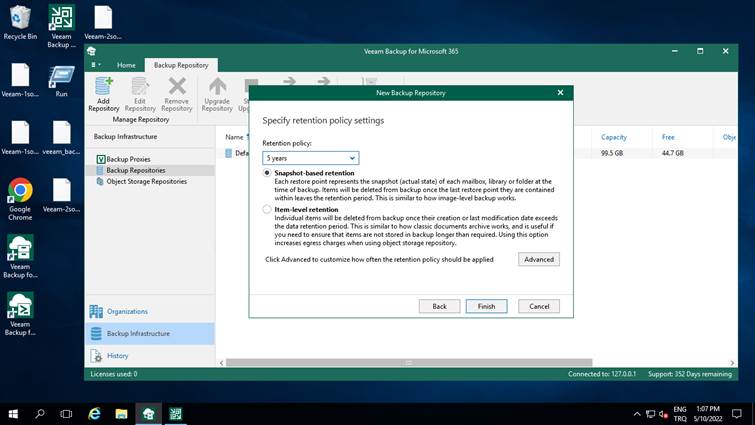Sort by the Free column header
This screenshot has width=755, height=425.
[668, 137]
